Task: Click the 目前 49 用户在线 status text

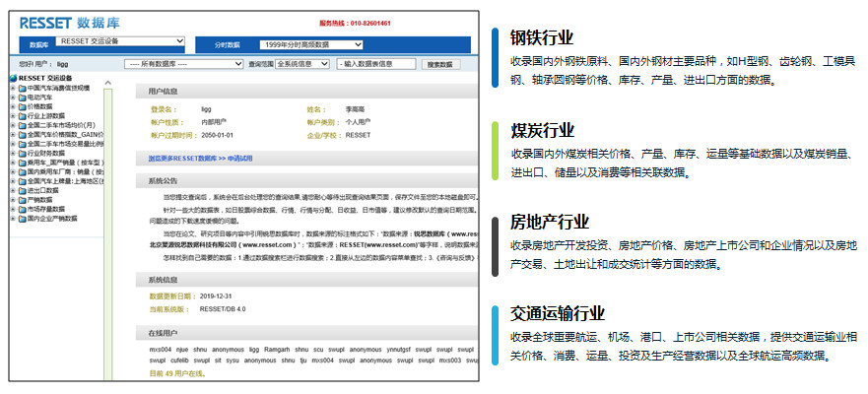Action: click(x=177, y=374)
